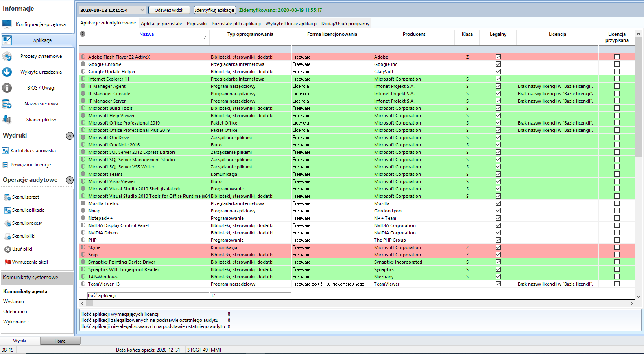Click status circle icon for TeamViewer 13 row
This screenshot has height=354, width=644.
point(83,284)
